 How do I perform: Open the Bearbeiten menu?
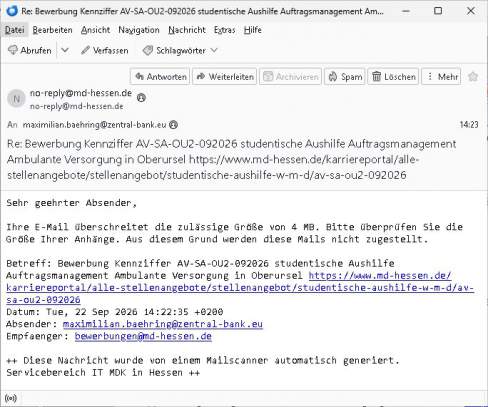[x=52, y=30]
